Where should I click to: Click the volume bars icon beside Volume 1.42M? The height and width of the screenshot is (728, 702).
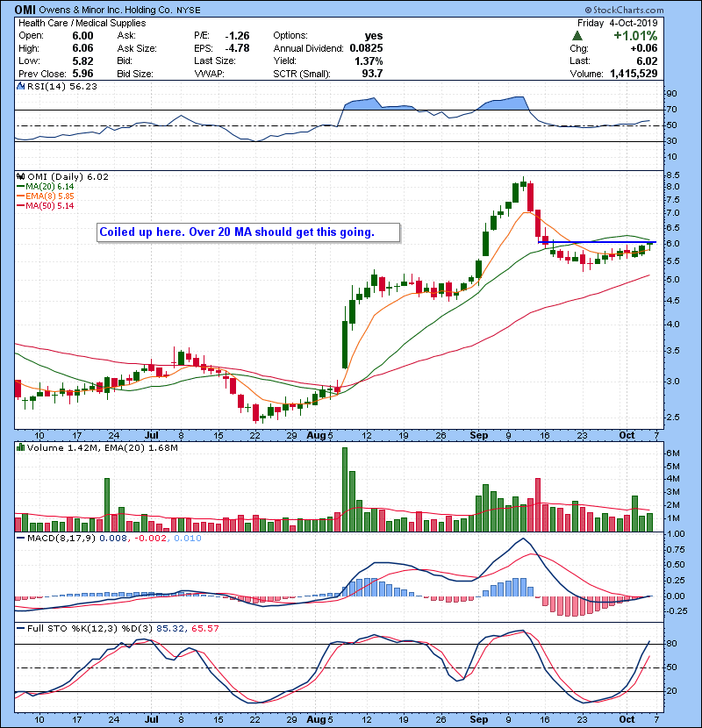pyautogui.click(x=20, y=447)
